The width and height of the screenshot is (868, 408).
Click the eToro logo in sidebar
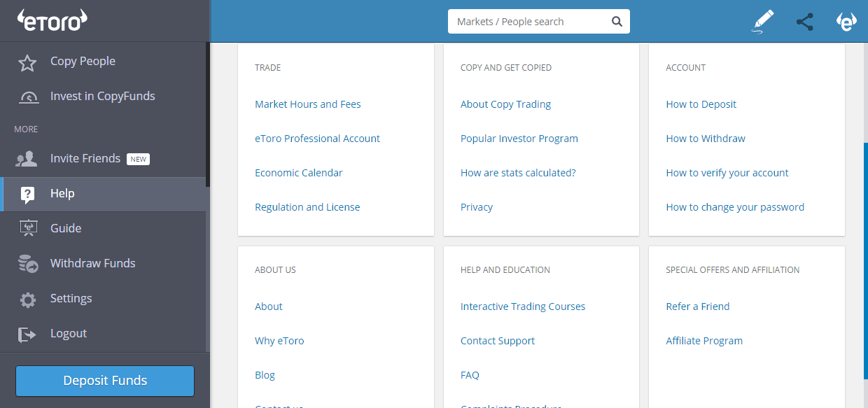52,20
